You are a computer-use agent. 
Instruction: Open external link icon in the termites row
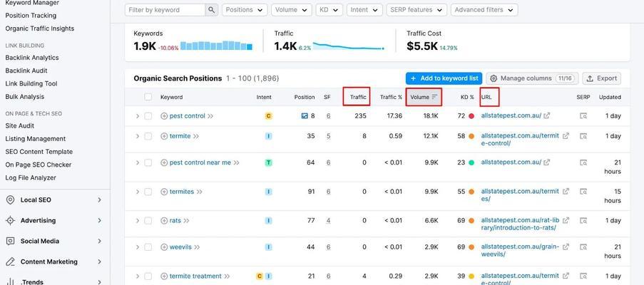tap(566, 191)
